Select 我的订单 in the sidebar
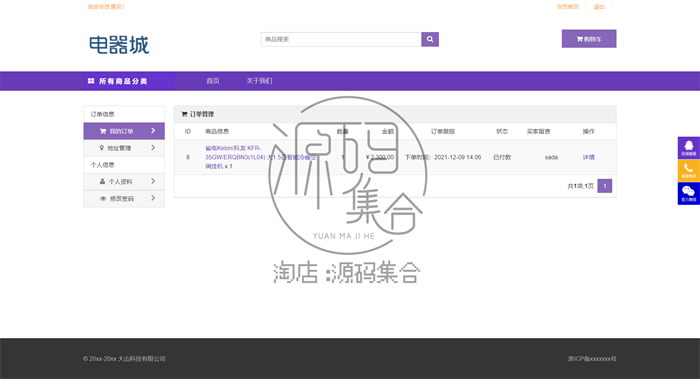Screen dimensions: 700x379 [x=124, y=131]
